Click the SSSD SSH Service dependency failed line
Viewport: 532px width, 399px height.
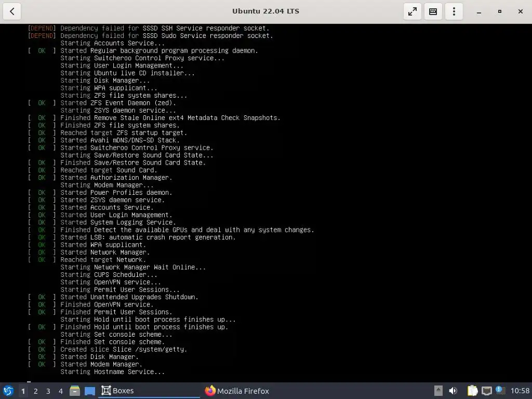(165, 29)
